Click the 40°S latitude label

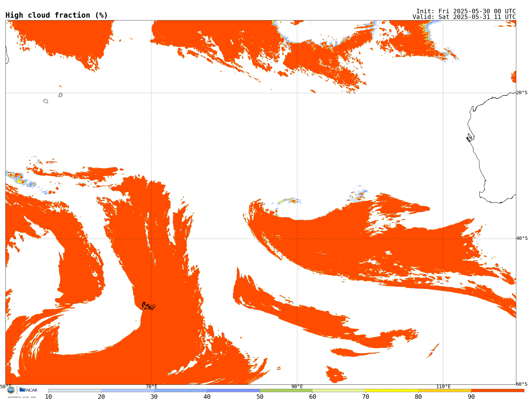[x=522, y=238]
